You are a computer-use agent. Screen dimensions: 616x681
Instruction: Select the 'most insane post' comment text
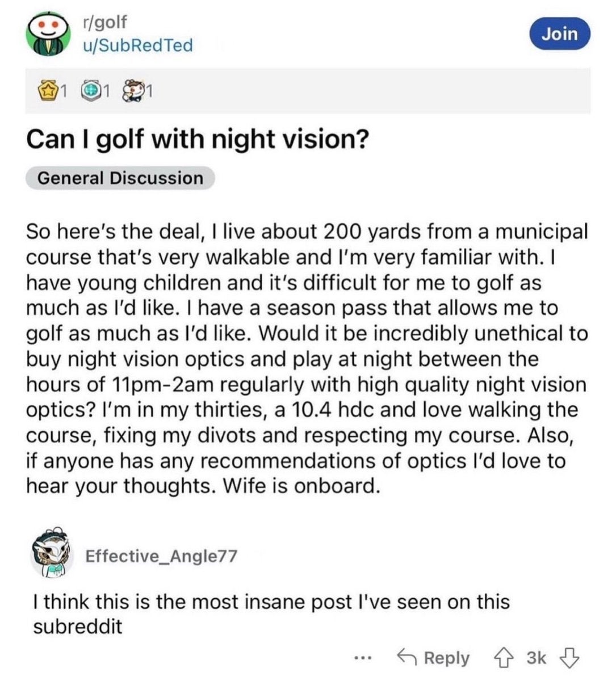tap(271, 614)
